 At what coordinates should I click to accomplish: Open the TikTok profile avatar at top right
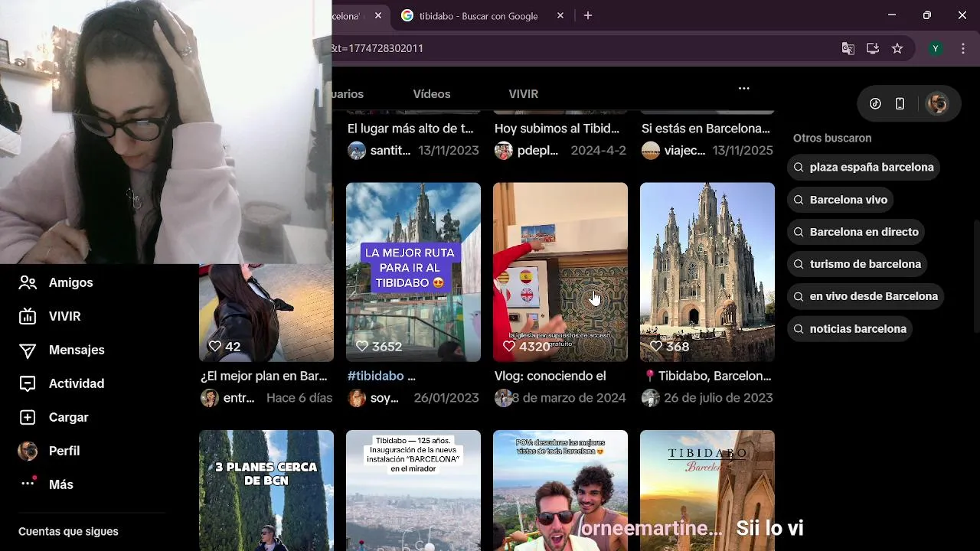(937, 104)
